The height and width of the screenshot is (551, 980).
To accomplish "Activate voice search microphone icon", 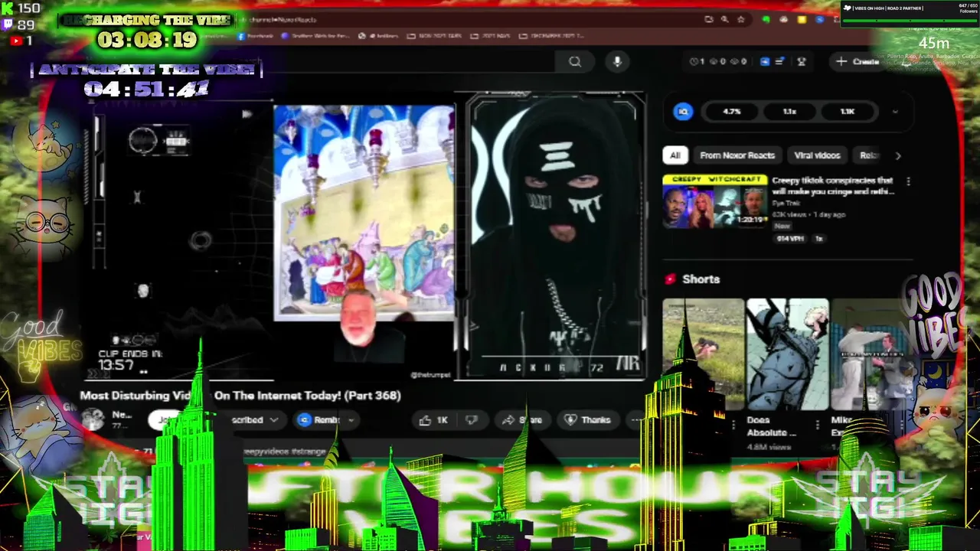I will point(617,62).
